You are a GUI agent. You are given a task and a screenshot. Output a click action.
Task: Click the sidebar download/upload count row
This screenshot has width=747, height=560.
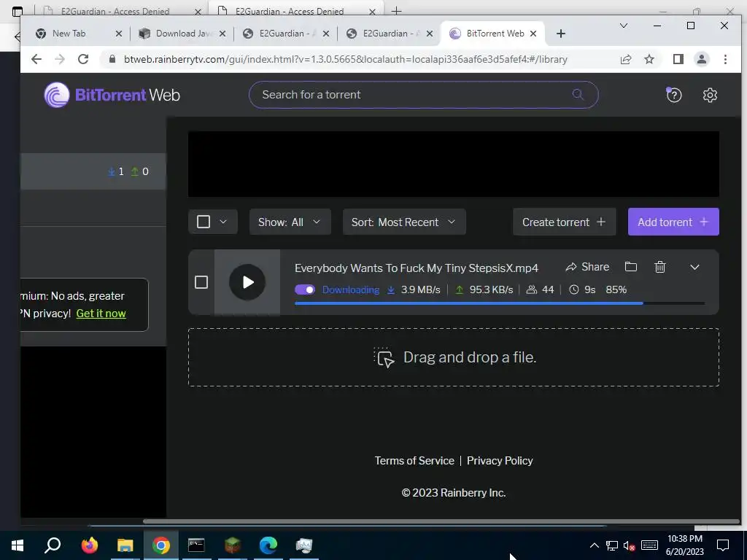pyautogui.click(x=93, y=171)
